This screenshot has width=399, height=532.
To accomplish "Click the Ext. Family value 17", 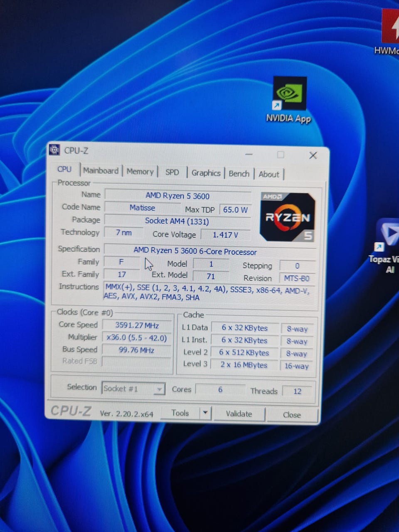I will pos(122,274).
